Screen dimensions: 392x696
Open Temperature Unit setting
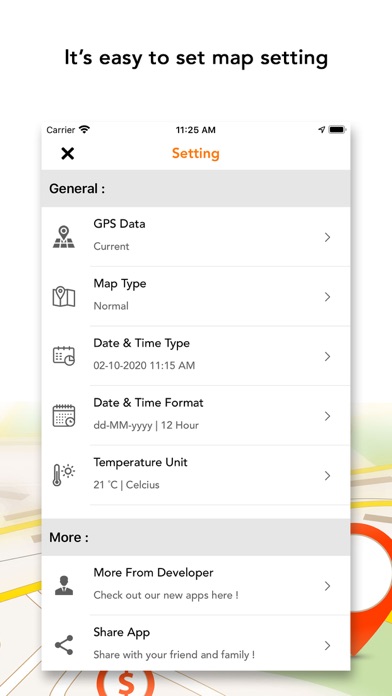coord(196,475)
